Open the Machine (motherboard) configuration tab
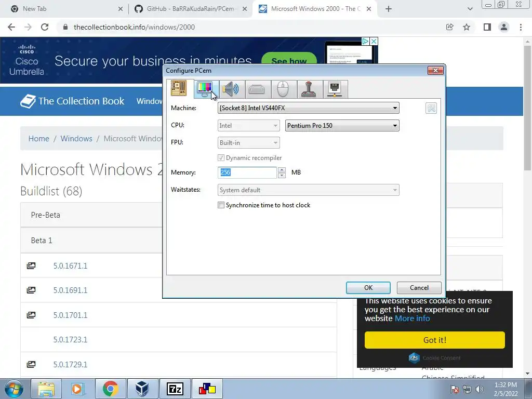Viewport: 532px width, 399px height. pos(179,89)
